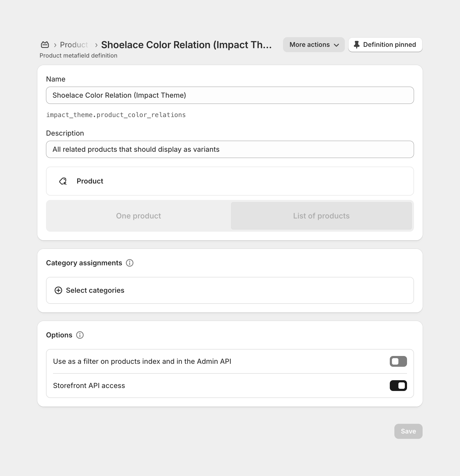Click the Product type row
460x476 pixels.
click(x=230, y=181)
